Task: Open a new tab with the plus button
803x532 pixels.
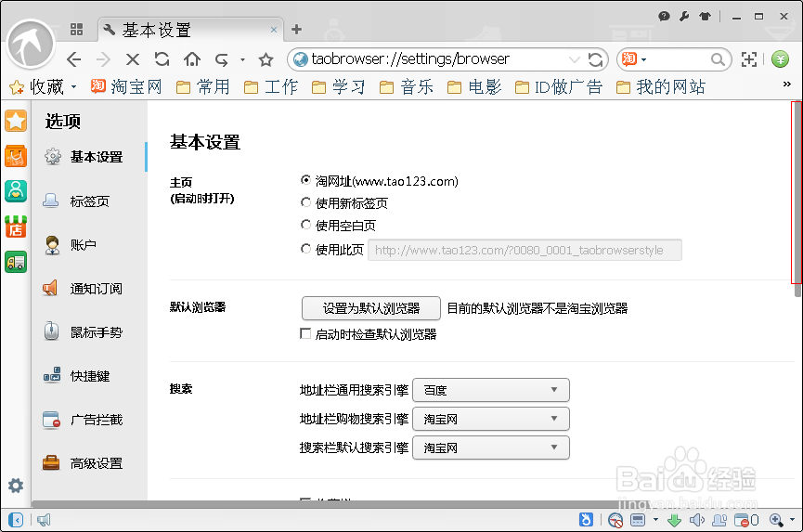Action: [x=296, y=29]
